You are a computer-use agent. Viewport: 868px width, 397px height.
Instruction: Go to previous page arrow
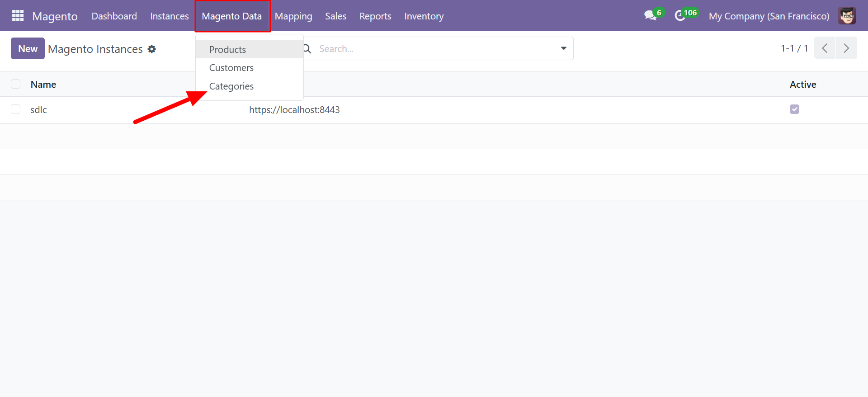coord(825,48)
